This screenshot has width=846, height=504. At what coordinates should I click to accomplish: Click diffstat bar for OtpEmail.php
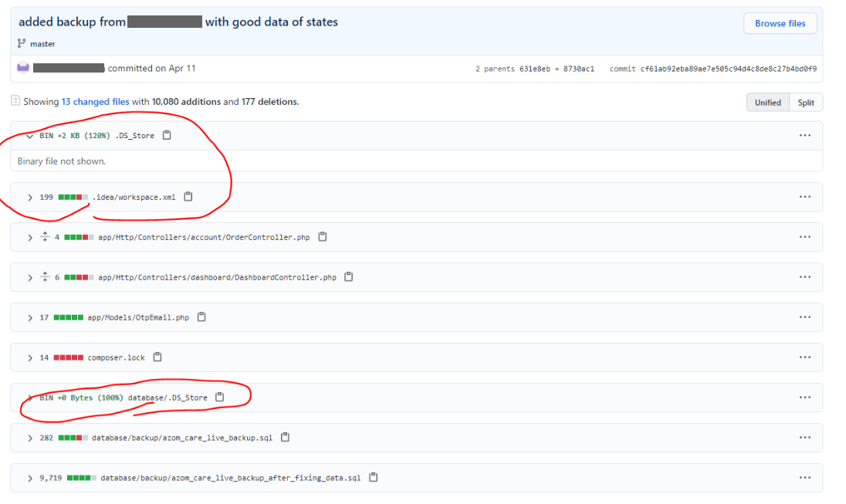click(x=69, y=317)
